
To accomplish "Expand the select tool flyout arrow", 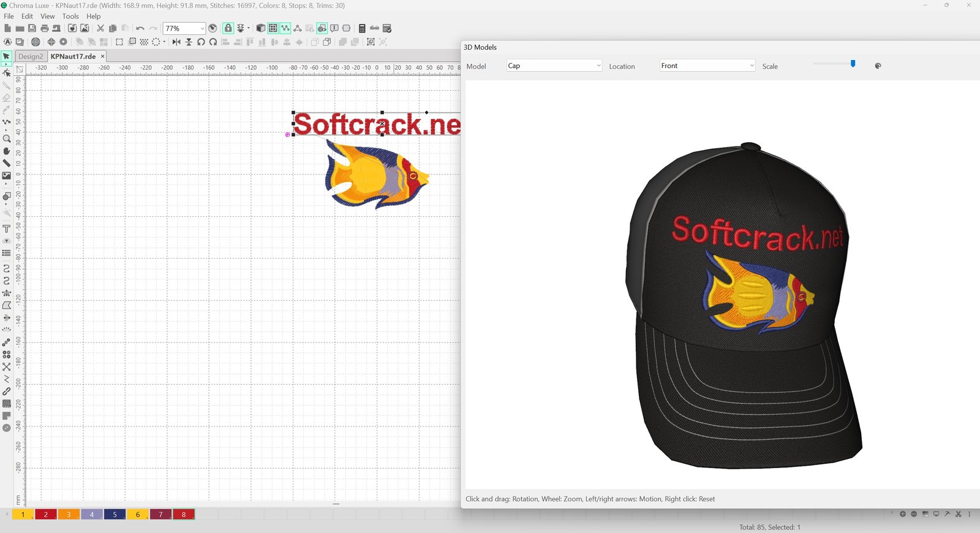I will (x=6, y=64).
